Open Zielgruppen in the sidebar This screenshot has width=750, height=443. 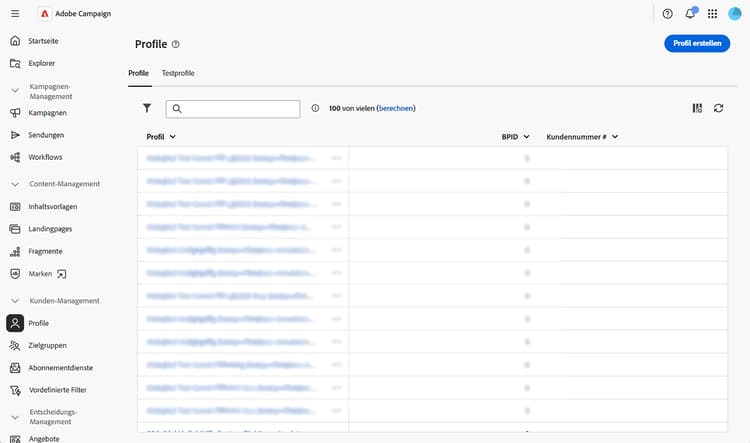coord(47,345)
